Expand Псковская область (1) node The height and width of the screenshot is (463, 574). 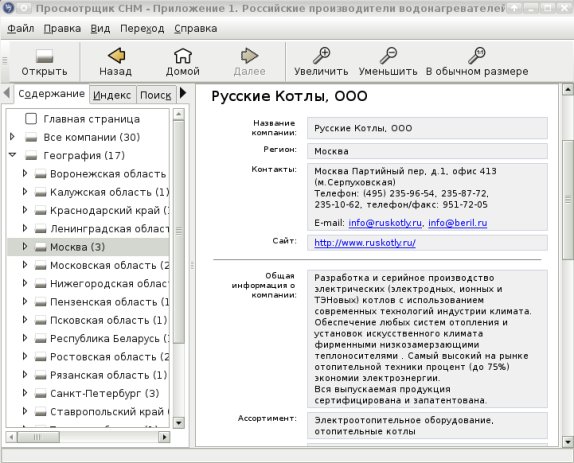[25, 320]
